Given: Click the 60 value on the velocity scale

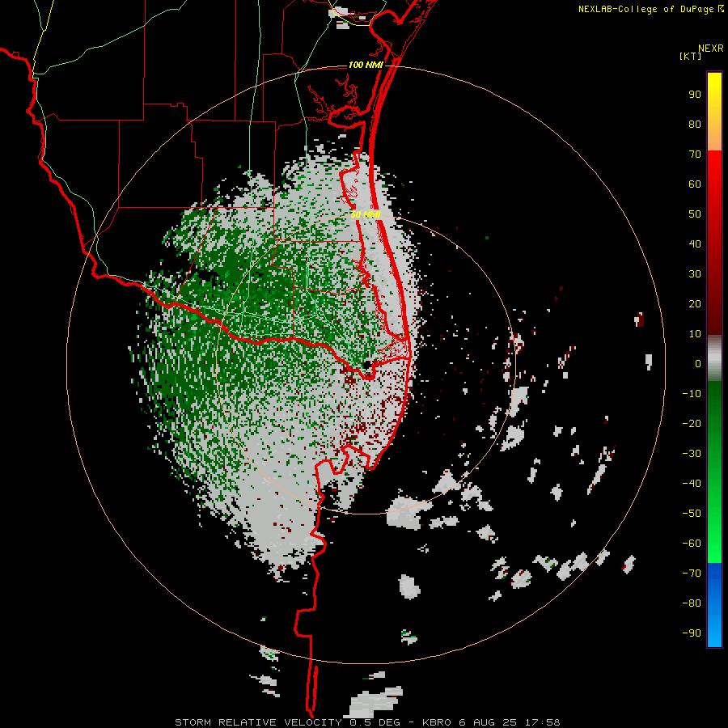Looking at the screenshot, I should (695, 184).
